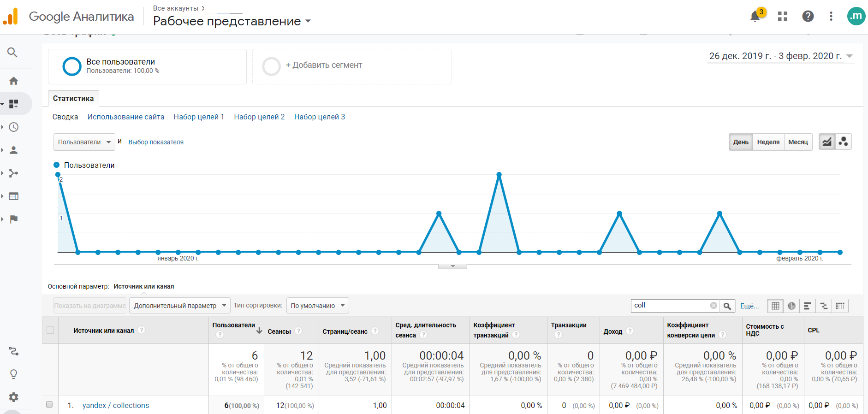
Task: Open Behavior sidebar icon
Action: 14,196
